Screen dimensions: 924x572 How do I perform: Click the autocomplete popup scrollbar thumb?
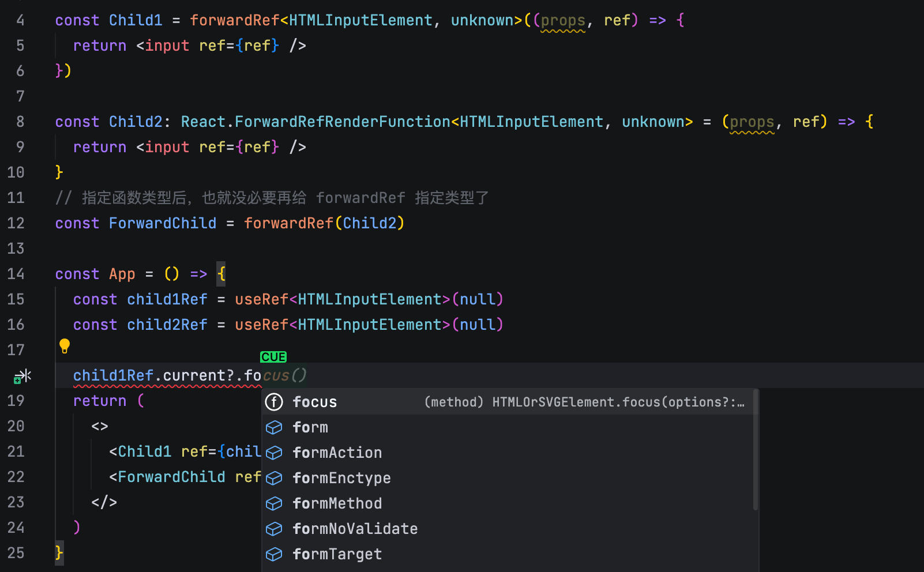click(755, 450)
